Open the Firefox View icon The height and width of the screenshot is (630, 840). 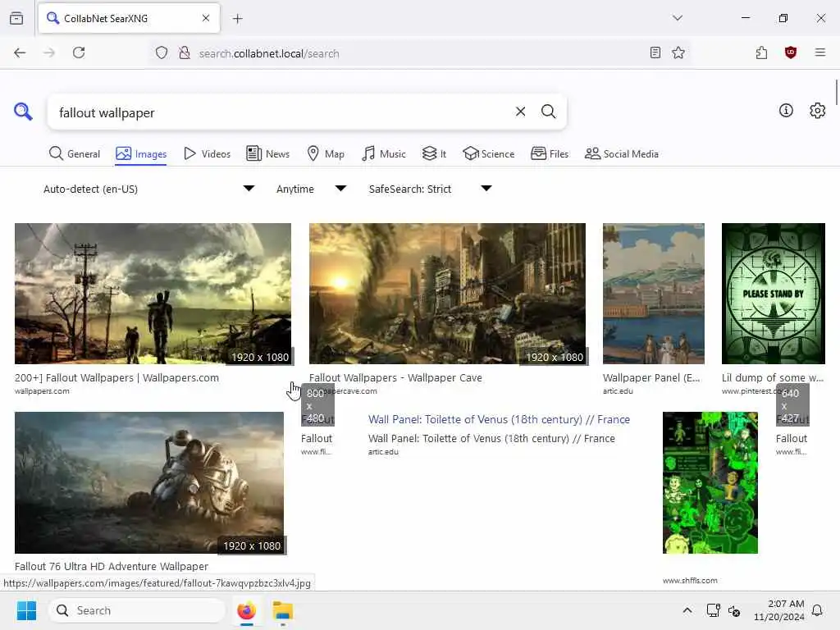pos(16,18)
